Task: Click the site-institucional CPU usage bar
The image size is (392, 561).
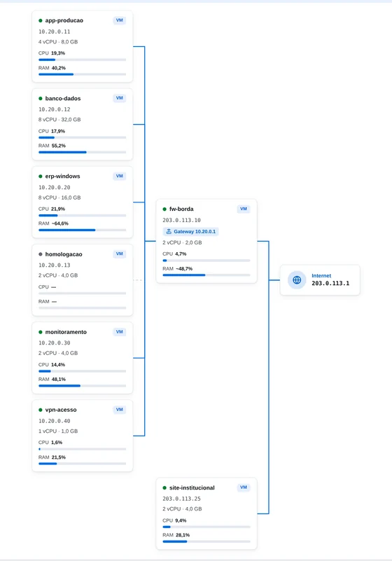Action: click(x=206, y=527)
